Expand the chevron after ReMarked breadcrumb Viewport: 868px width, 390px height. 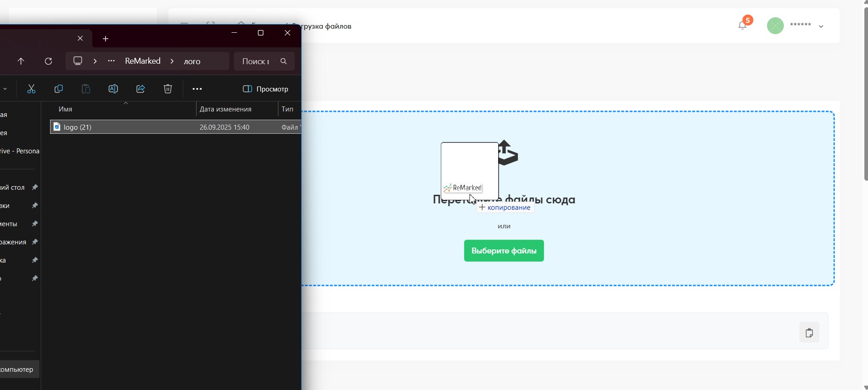click(x=172, y=61)
